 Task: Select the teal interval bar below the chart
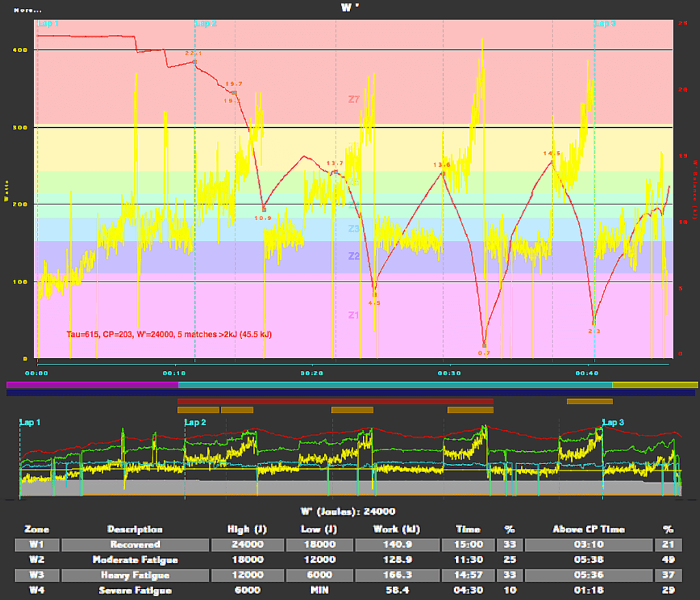(x=395, y=385)
